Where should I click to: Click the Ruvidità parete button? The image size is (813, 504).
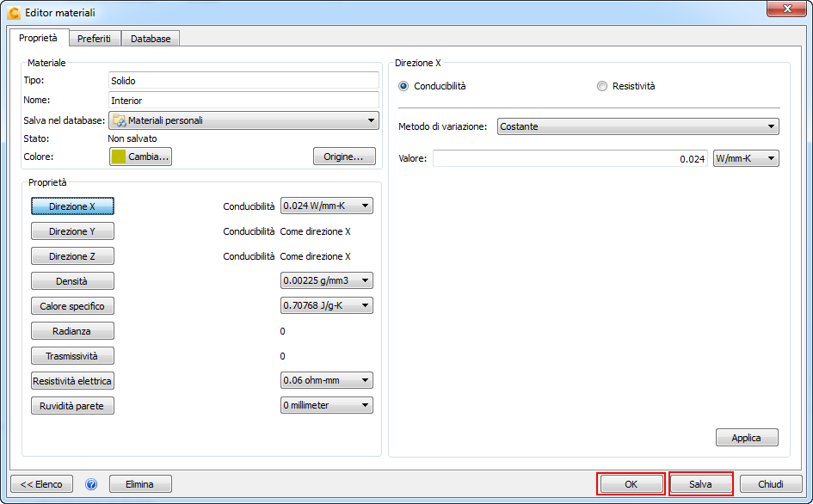pos(72,405)
